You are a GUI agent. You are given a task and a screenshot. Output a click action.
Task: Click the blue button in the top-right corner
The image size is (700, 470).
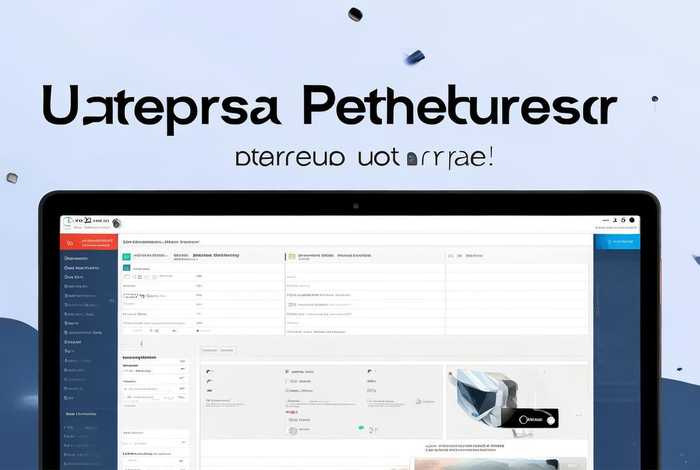coord(617,241)
